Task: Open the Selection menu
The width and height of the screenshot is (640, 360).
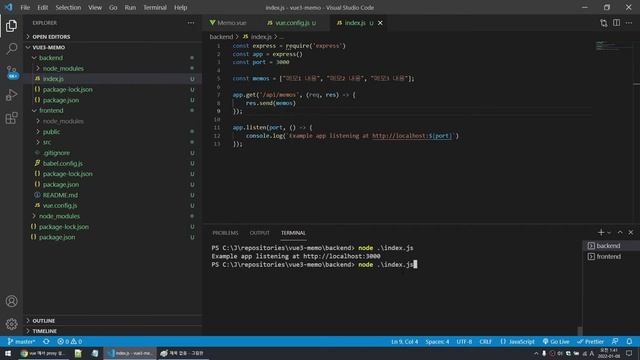Action: [x=68, y=7]
